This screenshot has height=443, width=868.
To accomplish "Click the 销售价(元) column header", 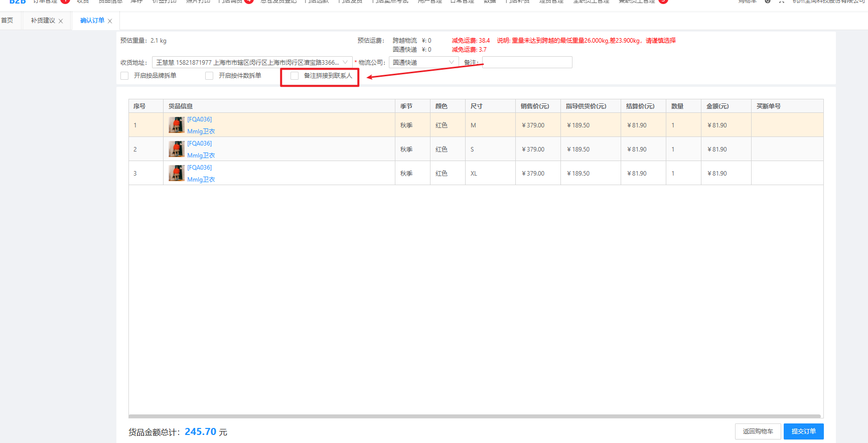I will pyautogui.click(x=535, y=106).
